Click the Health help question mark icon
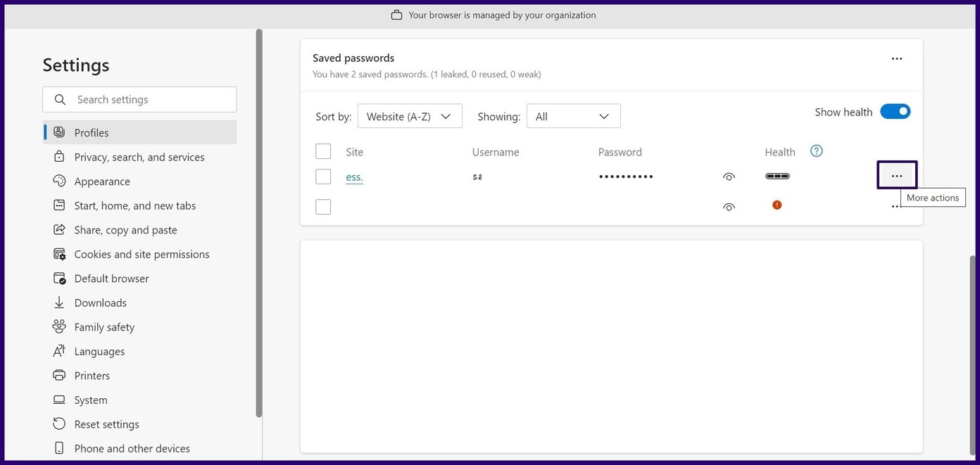 coord(817,151)
